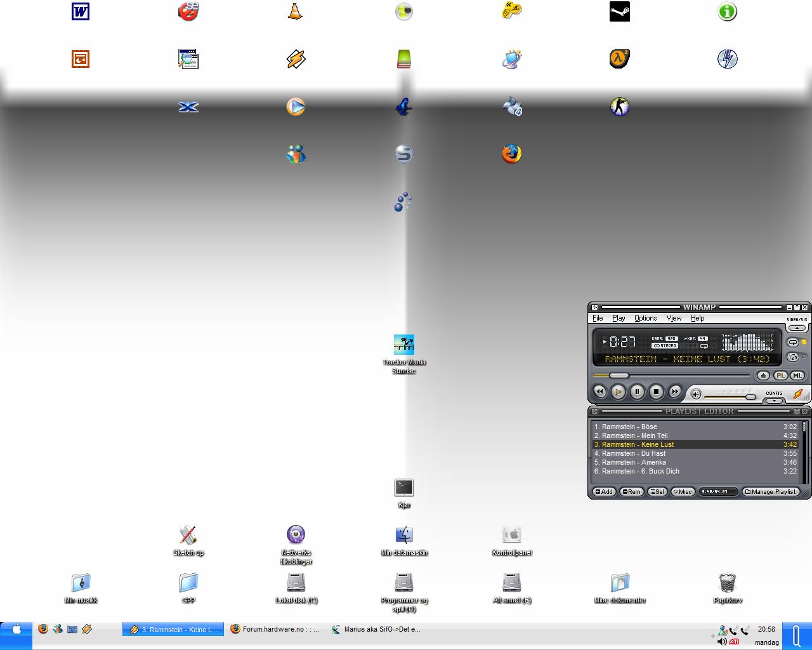Launch the Firefox desktop icon
This screenshot has width=812, height=650.
coord(511,154)
